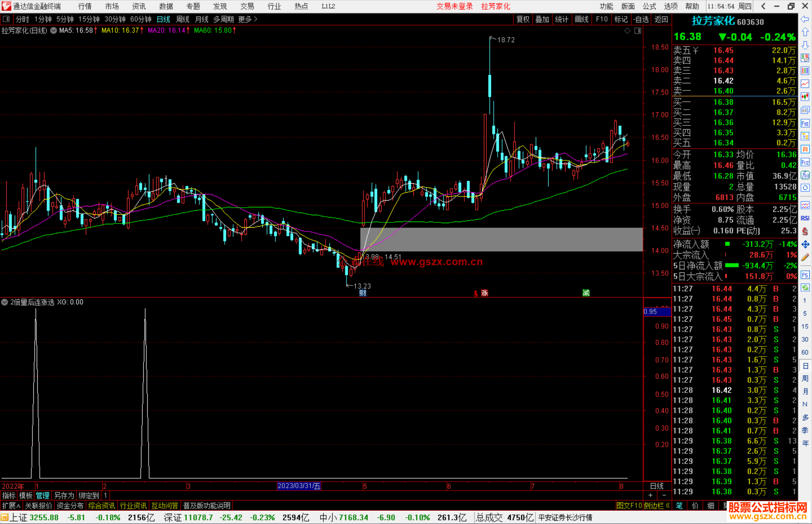Click the candlestick chart sidebar icon
The width and height of the screenshot is (812, 524).
805,97
